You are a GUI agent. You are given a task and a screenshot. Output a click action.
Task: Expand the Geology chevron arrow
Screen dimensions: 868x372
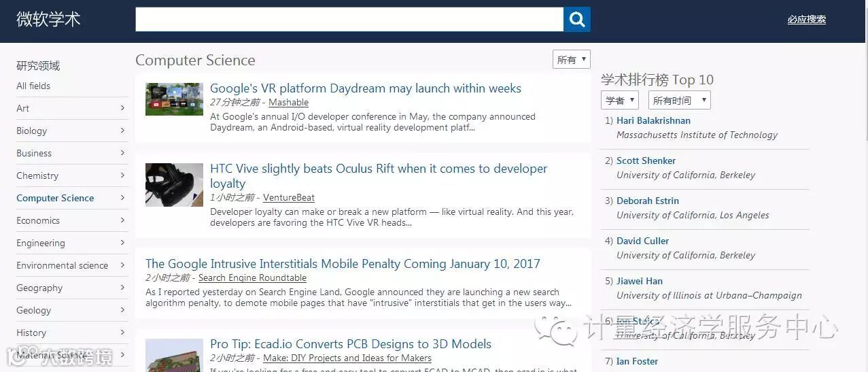coord(122,309)
